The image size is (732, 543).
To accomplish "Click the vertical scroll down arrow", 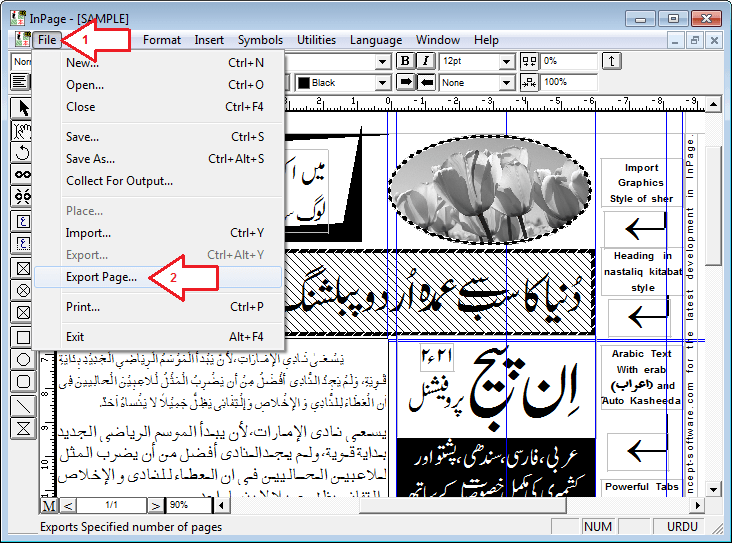I will (713, 490).
